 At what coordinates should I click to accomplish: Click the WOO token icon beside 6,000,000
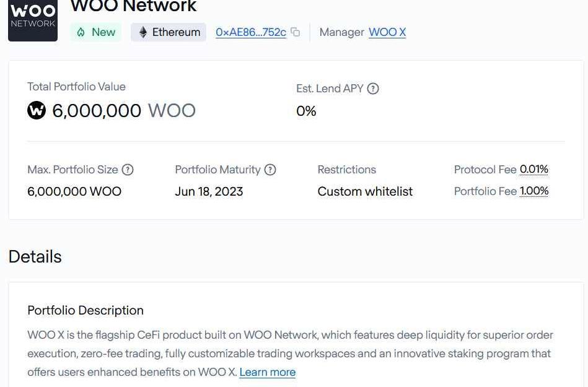[37, 111]
